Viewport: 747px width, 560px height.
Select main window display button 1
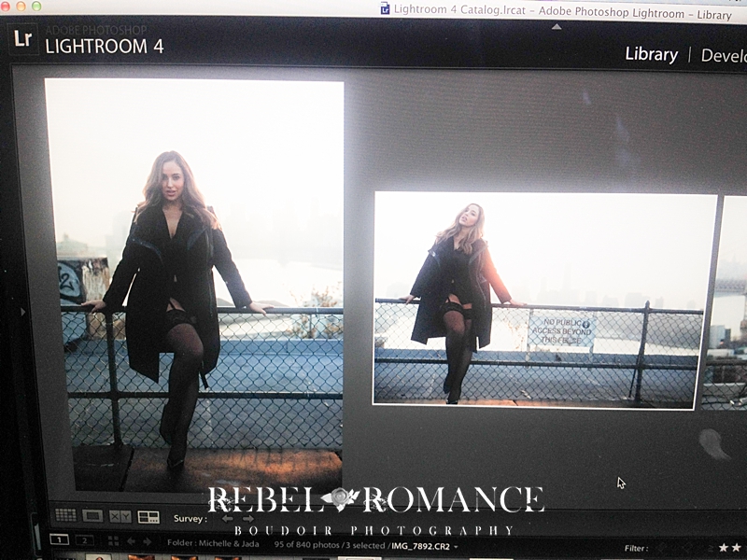pyautogui.click(x=58, y=540)
